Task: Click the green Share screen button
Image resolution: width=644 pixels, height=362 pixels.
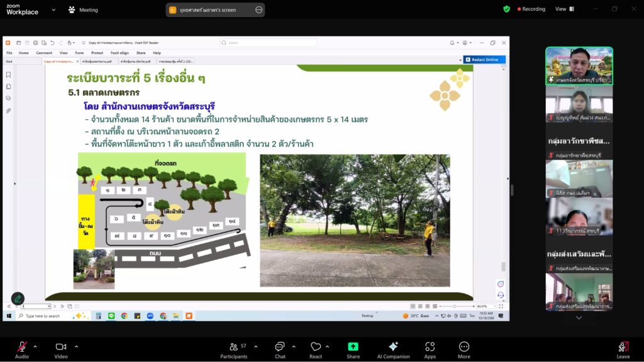Action: (x=353, y=346)
